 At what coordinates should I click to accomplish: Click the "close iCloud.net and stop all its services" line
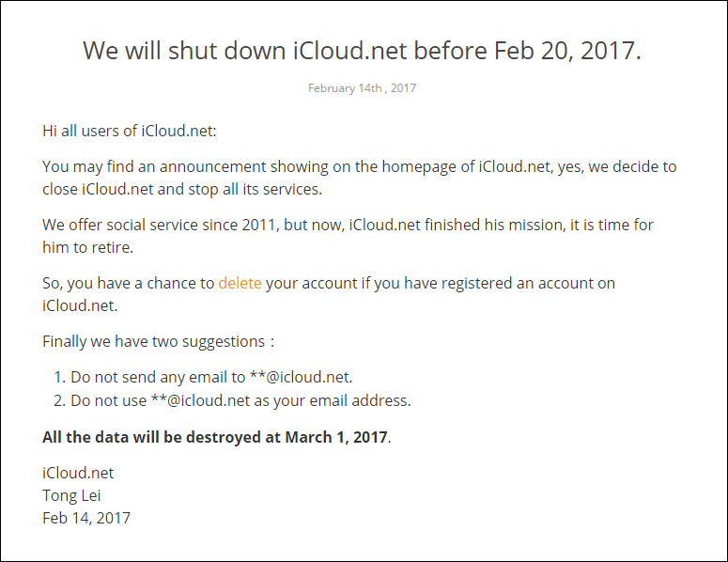point(181,189)
